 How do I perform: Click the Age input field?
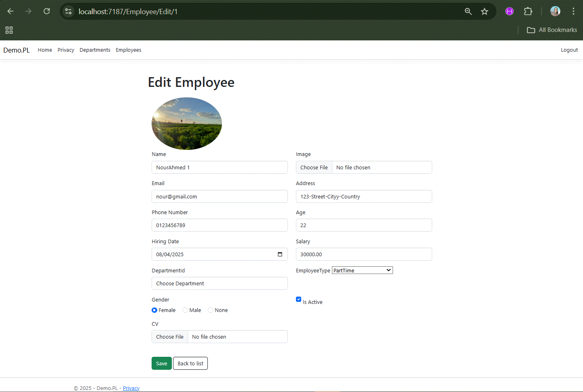364,225
